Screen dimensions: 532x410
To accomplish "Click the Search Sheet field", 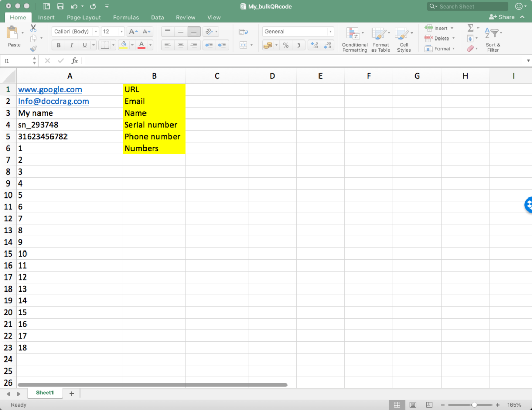I will pos(468,7).
